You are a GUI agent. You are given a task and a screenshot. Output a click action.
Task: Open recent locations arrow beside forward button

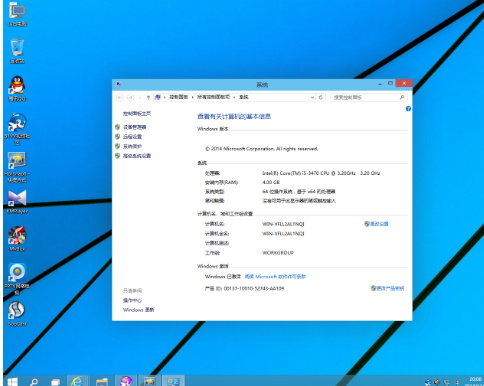[140, 97]
